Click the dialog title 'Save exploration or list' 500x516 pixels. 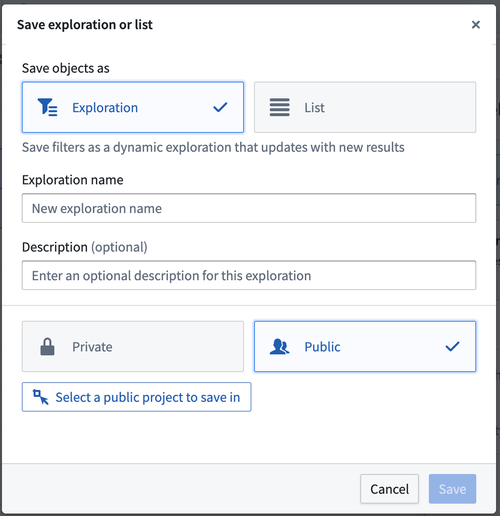pyautogui.click(x=85, y=25)
